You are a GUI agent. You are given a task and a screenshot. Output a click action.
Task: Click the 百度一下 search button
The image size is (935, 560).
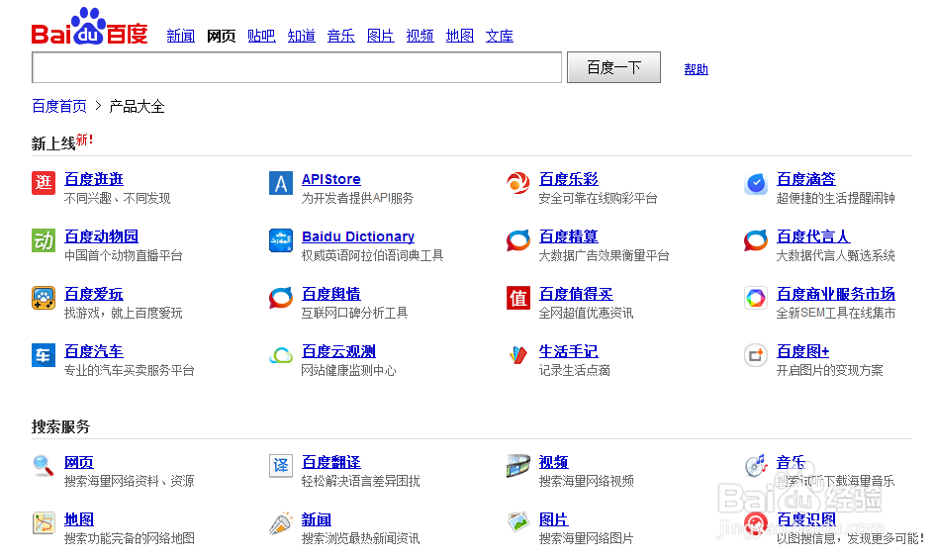pos(613,67)
